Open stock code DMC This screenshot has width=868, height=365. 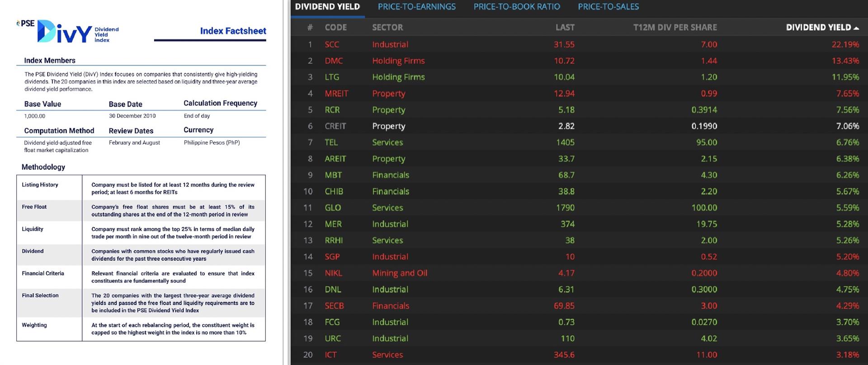334,61
